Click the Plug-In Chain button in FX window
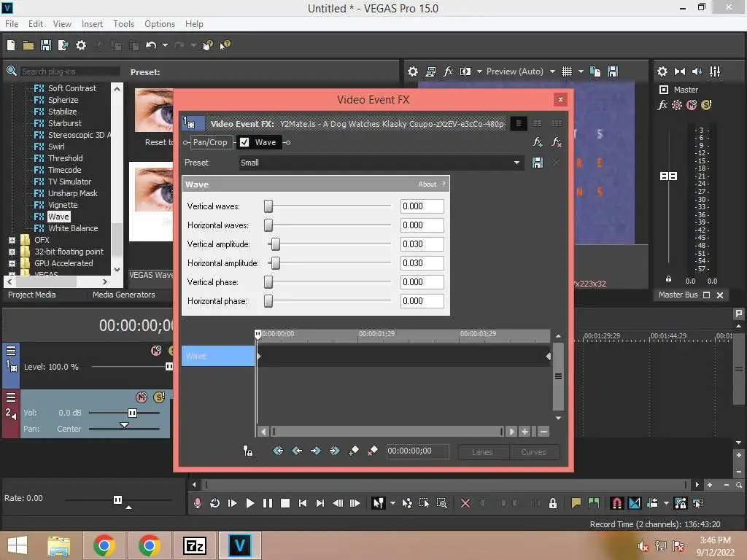Image resolution: width=747 pixels, height=560 pixels. 538,142
